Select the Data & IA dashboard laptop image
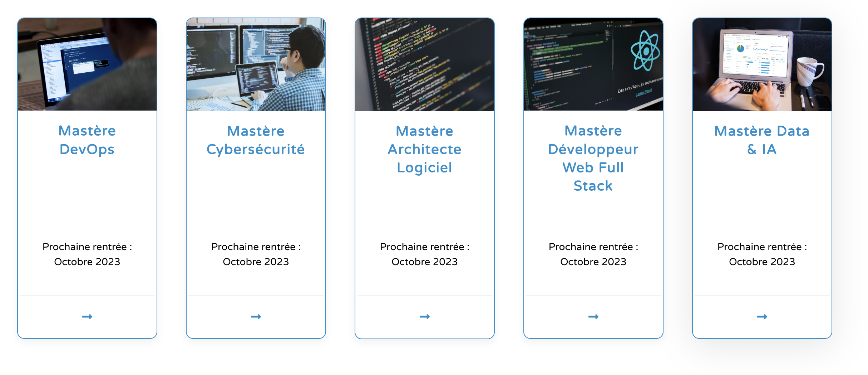The height and width of the screenshot is (375, 868). 762,64
